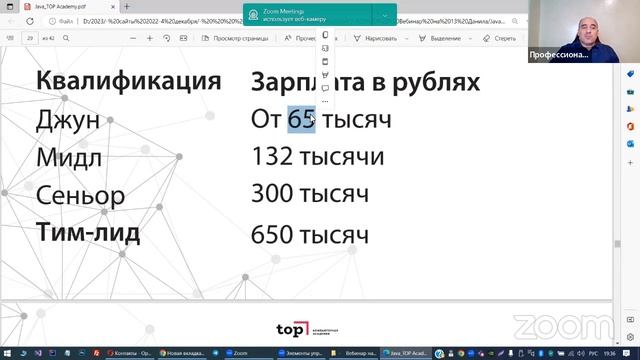
Task: Toggle the PDF contents sidebar
Action: coord(10,38)
